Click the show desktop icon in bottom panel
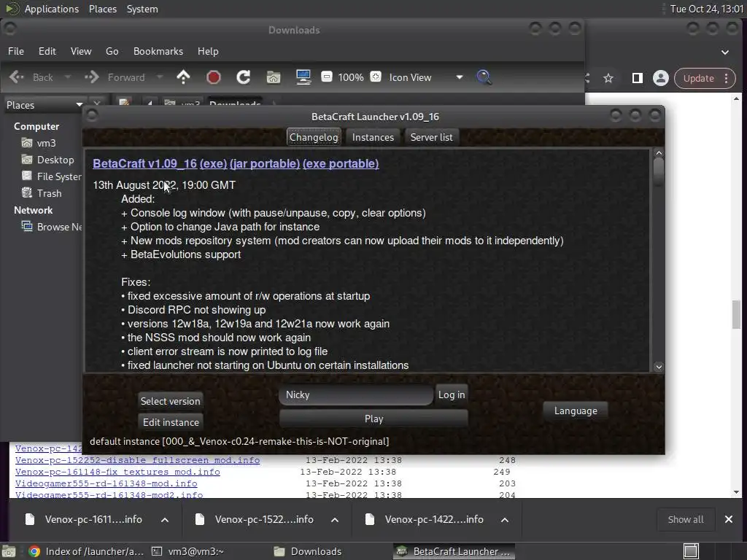Screen dimensions: 747x560 pyautogui.click(x=9, y=551)
